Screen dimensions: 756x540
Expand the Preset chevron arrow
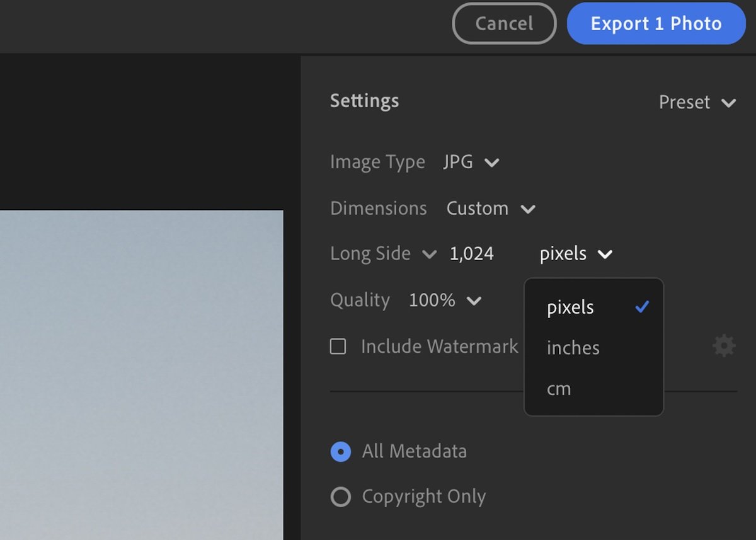click(x=730, y=103)
